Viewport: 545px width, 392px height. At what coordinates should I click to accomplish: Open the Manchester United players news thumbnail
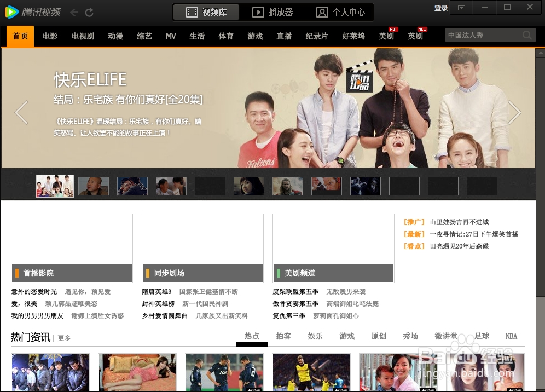pyautogui.click(x=224, y=372)
